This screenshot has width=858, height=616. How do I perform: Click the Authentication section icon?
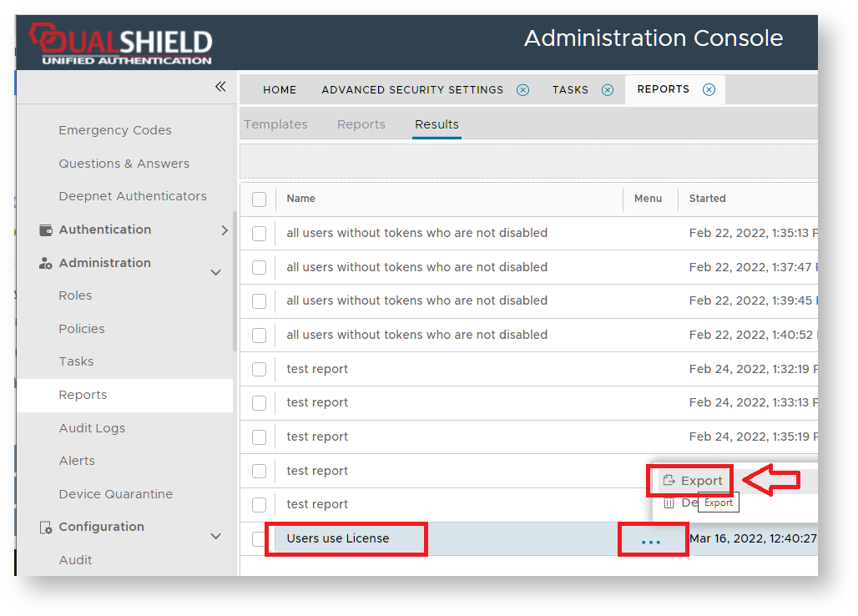point(46,230)
